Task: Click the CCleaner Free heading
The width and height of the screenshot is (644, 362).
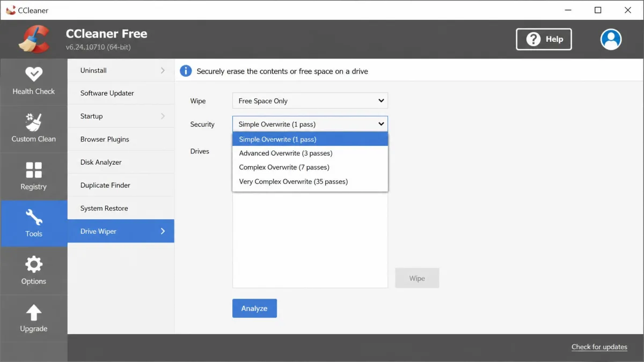Action: point(106,33)
